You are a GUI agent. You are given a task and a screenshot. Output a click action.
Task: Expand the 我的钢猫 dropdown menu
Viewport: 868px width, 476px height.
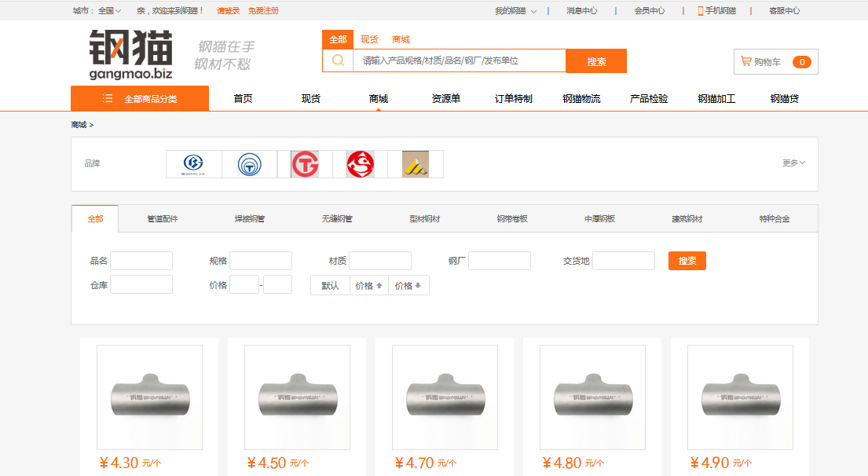(x=516, y=10)
